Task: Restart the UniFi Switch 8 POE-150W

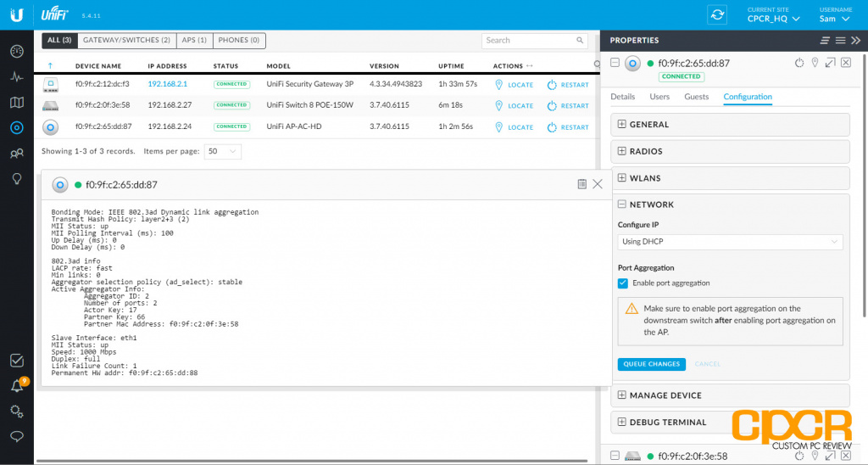Action: pyautogui.click(x=567, y=106)
